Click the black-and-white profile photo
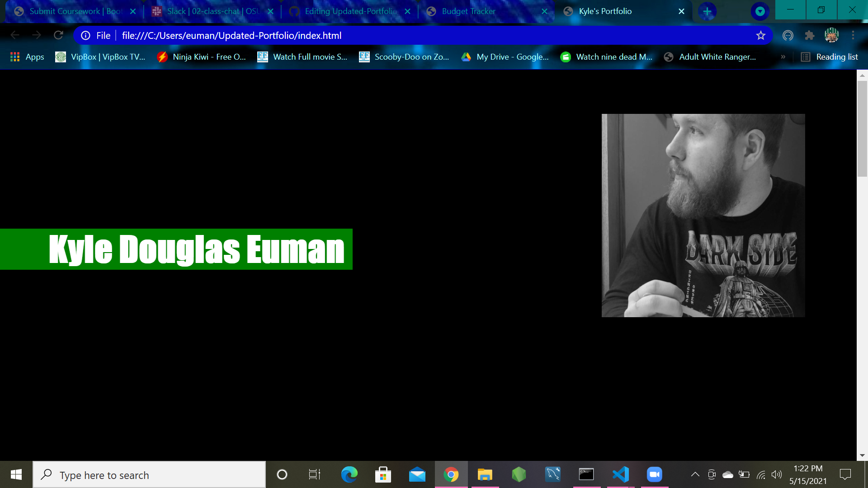 pos(703,216)
